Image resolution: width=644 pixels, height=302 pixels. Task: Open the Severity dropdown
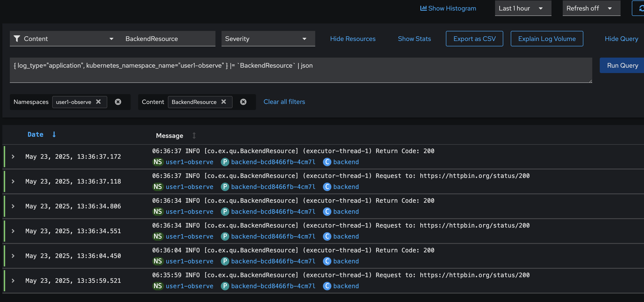268,38
